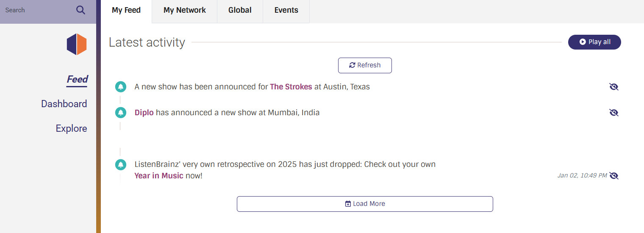
Task: Switch to the My Network tab
Action: tap(185, 11)
